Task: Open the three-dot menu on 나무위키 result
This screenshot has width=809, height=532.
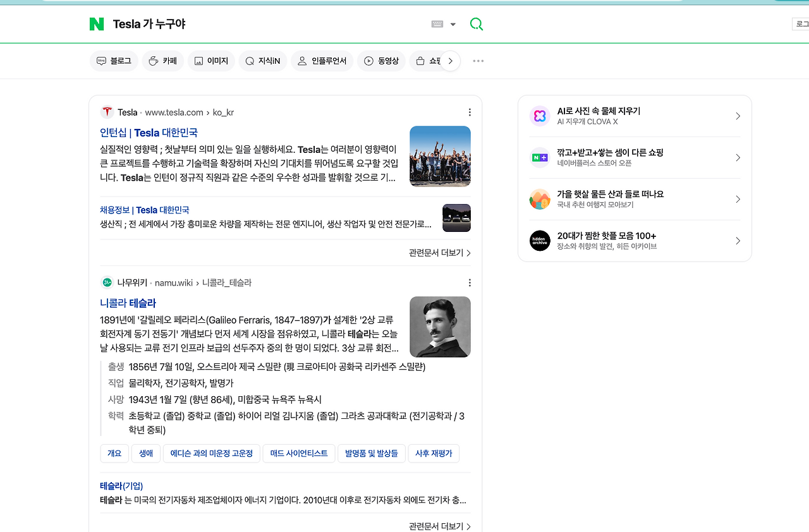Action: [x=470, y=282]
